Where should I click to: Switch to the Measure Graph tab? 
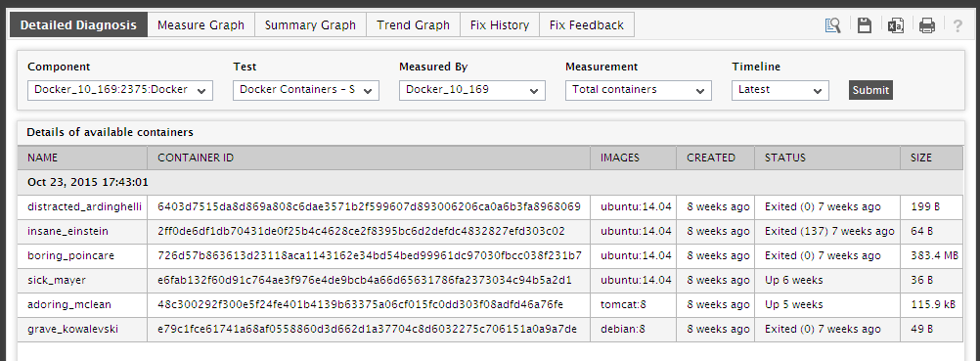[x=200, y=25]
